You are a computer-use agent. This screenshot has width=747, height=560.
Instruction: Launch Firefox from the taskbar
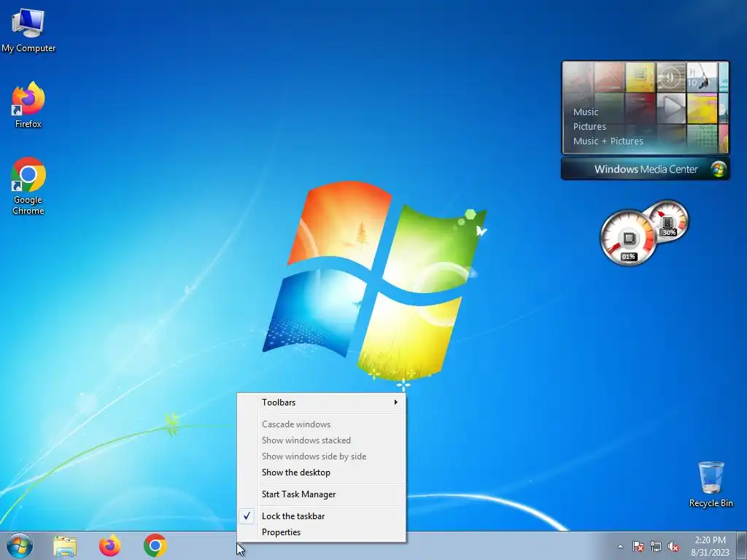pos(109,545)
